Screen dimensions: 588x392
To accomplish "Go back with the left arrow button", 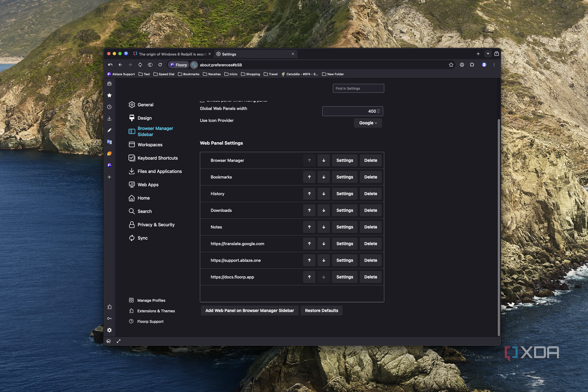I will coord(120,65).
